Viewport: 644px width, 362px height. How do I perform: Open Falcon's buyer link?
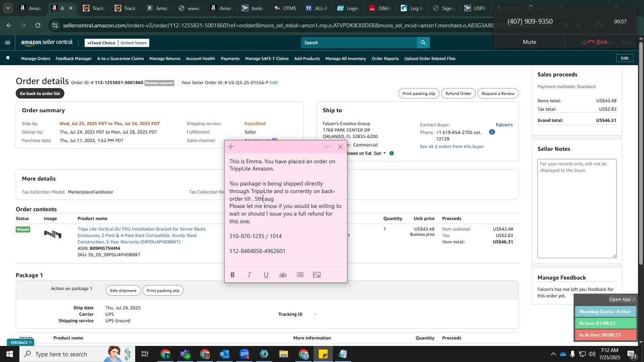click(x=504, y=125)
